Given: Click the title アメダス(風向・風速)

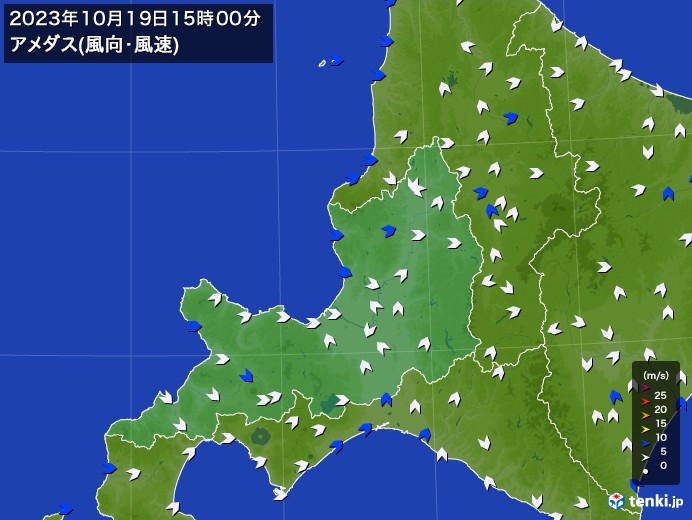Looking at the screenshot, I should click(x=94, y=45).
